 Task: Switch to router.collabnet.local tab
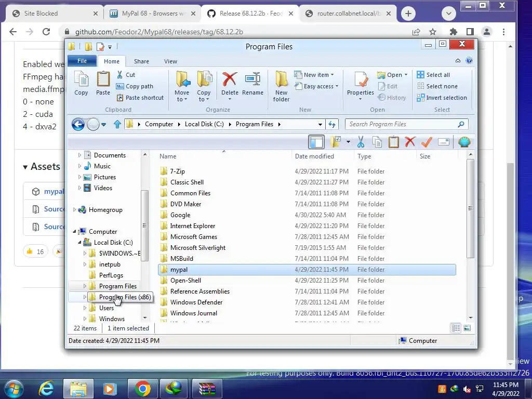[x=347, y=13]
